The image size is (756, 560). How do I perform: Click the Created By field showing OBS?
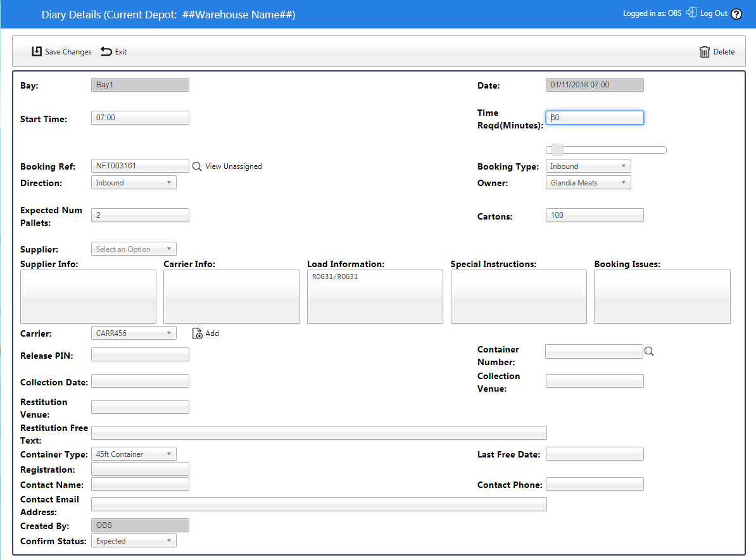(140, 525)
